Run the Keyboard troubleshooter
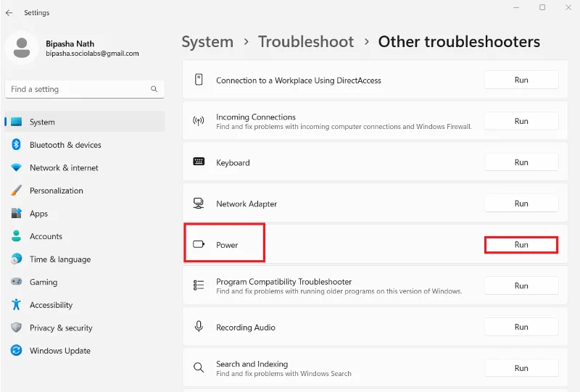This screenshot has height=392, width=580. tap(521, 162)
